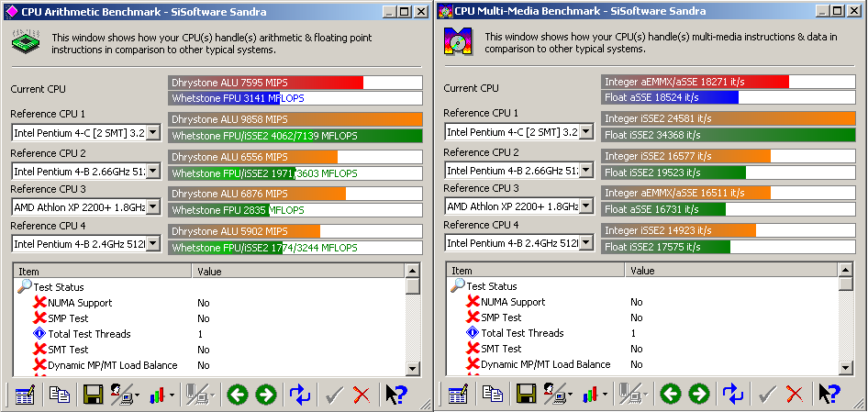Click options table icon in Multi-Media Benchmark toolbar
This screenshot has width=868, height=412.
point(458,394)
